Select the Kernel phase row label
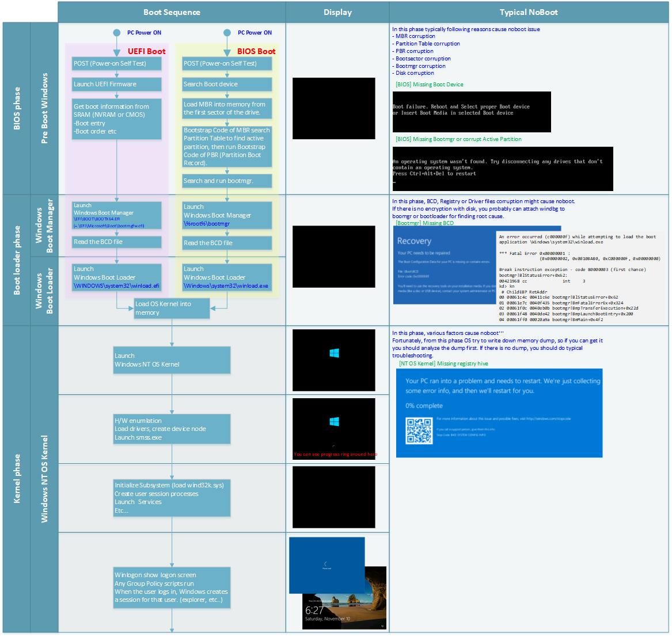The image size is (672, 637). pyautogui.click(x=17, y=479)
